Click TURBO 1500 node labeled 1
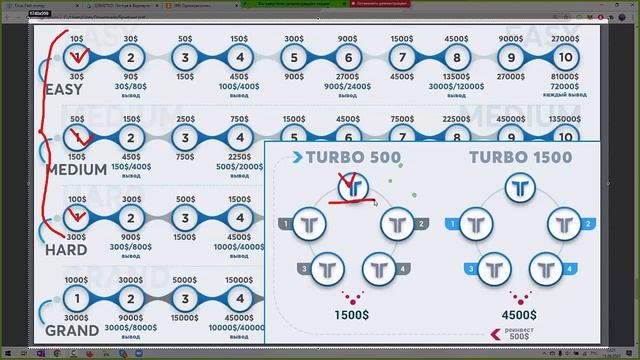 (476, 224)
